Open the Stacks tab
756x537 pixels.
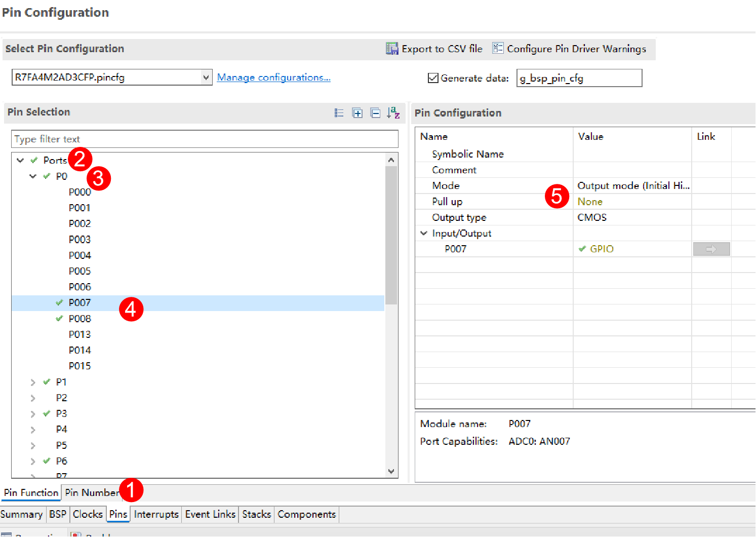pos(257,514)
